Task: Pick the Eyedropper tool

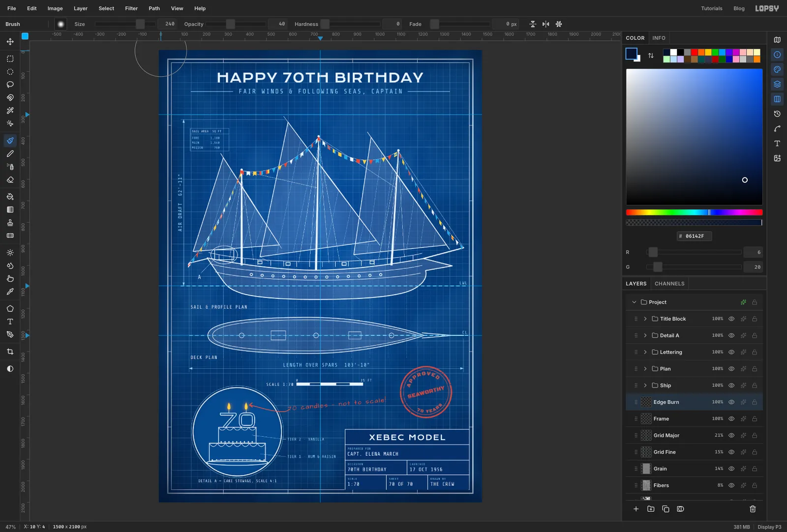Action: [x=10, y=292]
